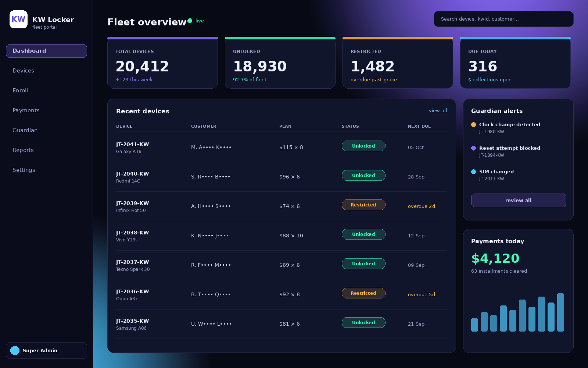Click the $115 × 8 plan cell
The height and width of the screenshot is (368, 588).
coord(291,147)
